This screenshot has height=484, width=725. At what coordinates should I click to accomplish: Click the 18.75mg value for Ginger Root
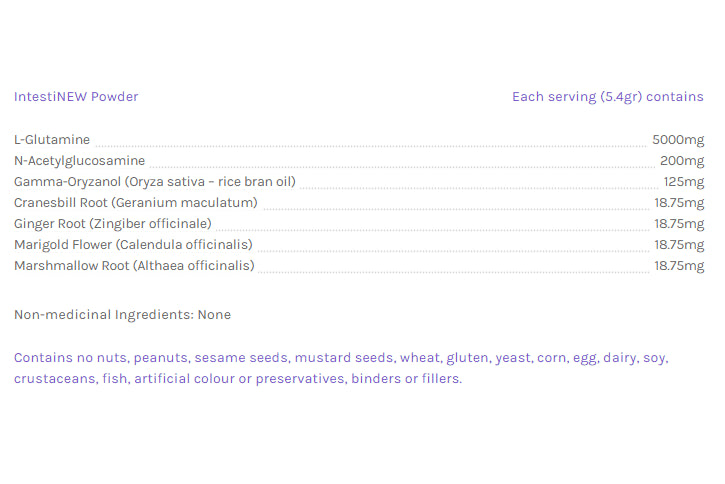point(679,224)
